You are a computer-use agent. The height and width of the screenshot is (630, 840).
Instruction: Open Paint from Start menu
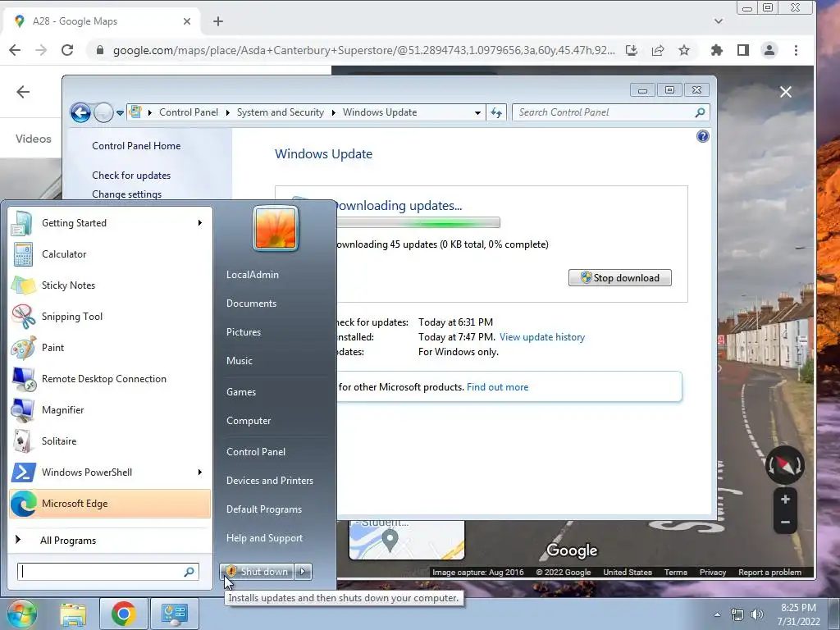point(110,347)
